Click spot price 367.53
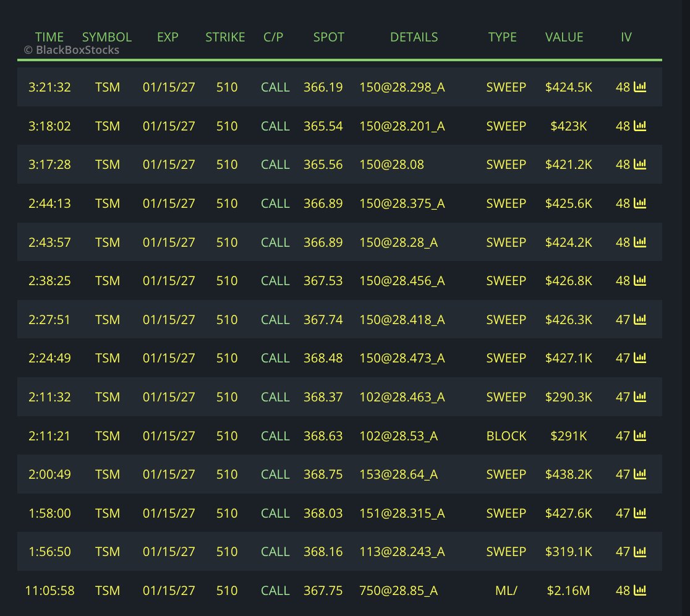 [x=323, y=281]
